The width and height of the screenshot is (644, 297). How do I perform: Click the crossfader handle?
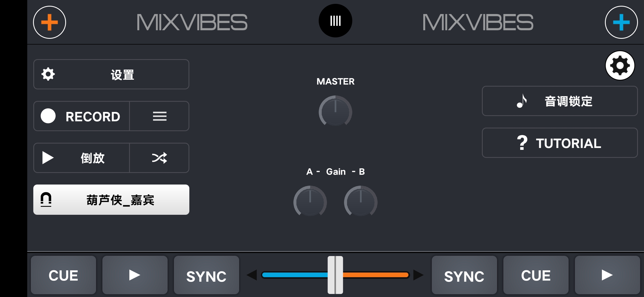335,275
